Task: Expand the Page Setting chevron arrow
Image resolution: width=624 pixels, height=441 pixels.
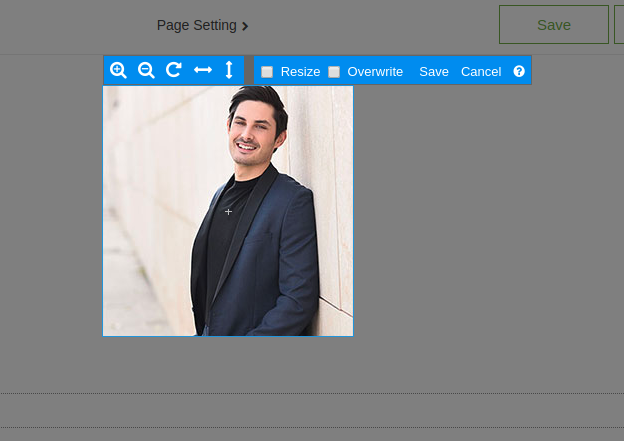Action: [x=245, y=26]
